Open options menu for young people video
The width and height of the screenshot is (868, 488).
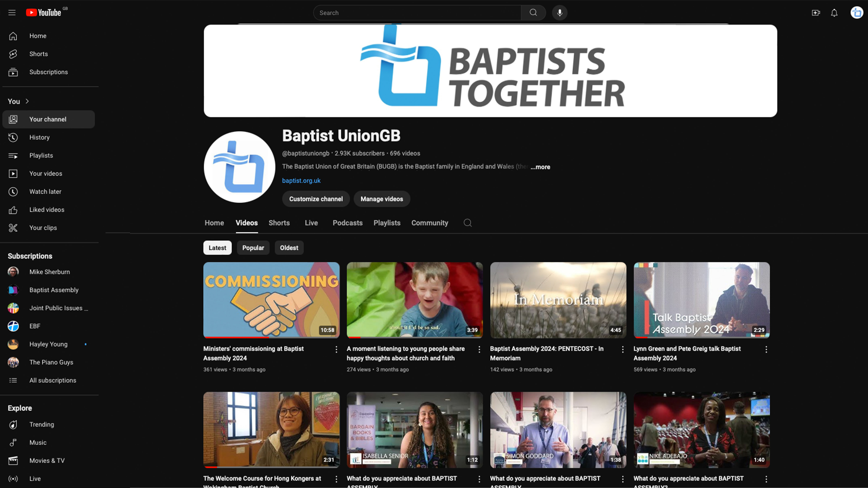click(479, 349)
